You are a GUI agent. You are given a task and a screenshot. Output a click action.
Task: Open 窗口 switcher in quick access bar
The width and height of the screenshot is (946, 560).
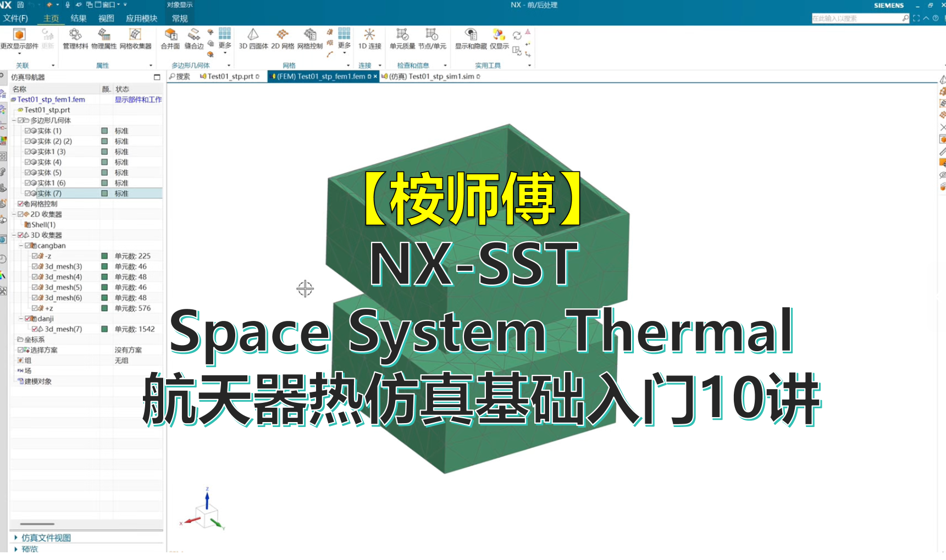[x=107, y=4]
